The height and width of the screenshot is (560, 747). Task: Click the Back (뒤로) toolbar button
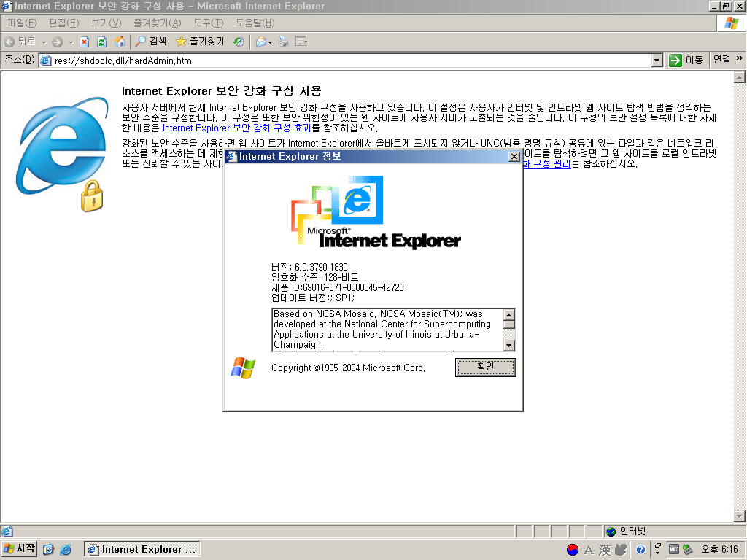pos(20,42)
